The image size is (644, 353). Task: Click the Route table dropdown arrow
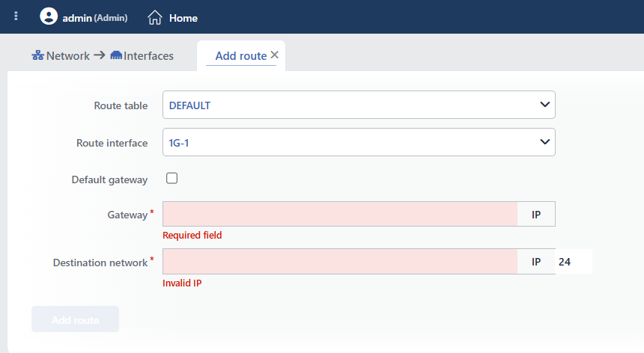(x=544, y=105)
